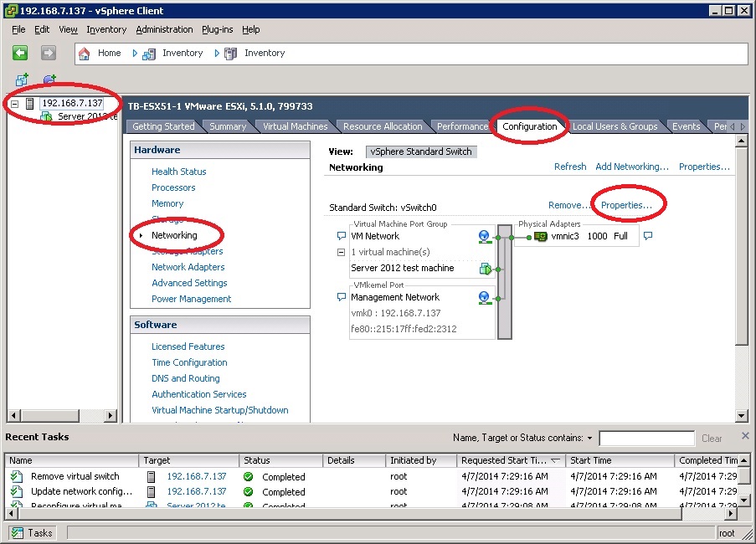Select vSphere Standard Switch view button

tap(422, 151)
